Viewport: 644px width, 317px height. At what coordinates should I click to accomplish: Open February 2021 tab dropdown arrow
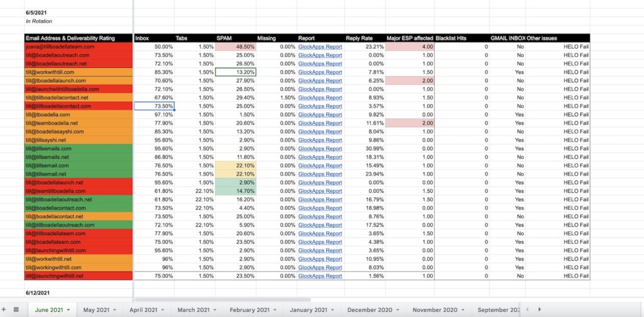275,310
